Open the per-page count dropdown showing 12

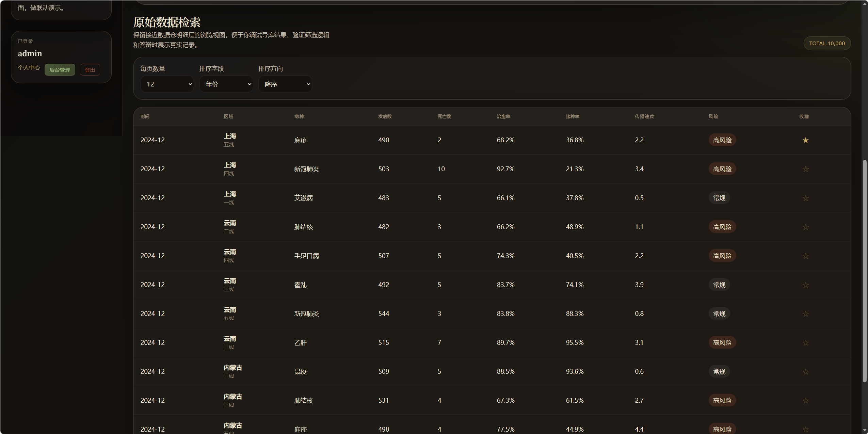[167, 84]
